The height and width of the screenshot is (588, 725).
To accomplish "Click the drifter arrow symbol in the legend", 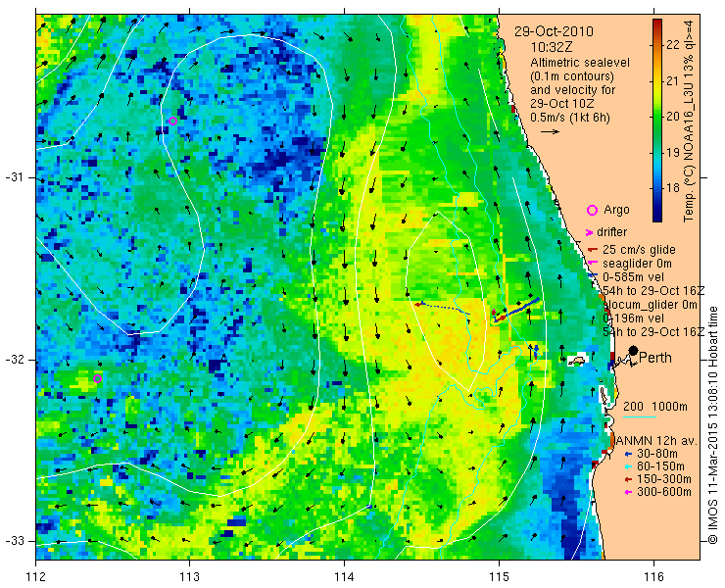I will coord(589,232).
